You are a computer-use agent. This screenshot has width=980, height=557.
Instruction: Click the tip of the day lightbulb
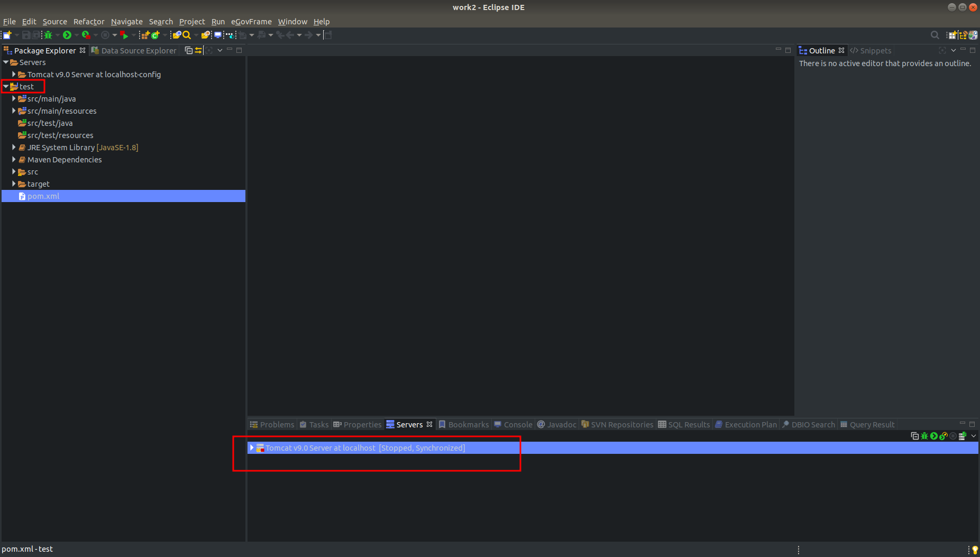975,550
